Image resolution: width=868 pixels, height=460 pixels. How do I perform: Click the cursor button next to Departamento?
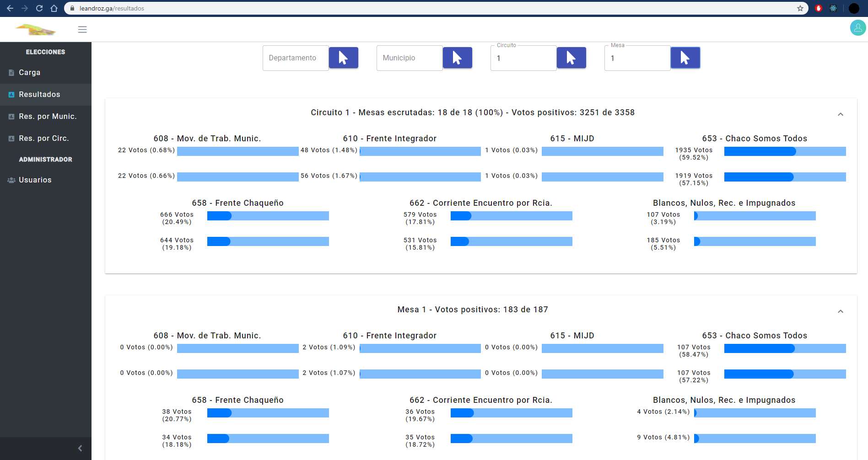coord(344,58)
